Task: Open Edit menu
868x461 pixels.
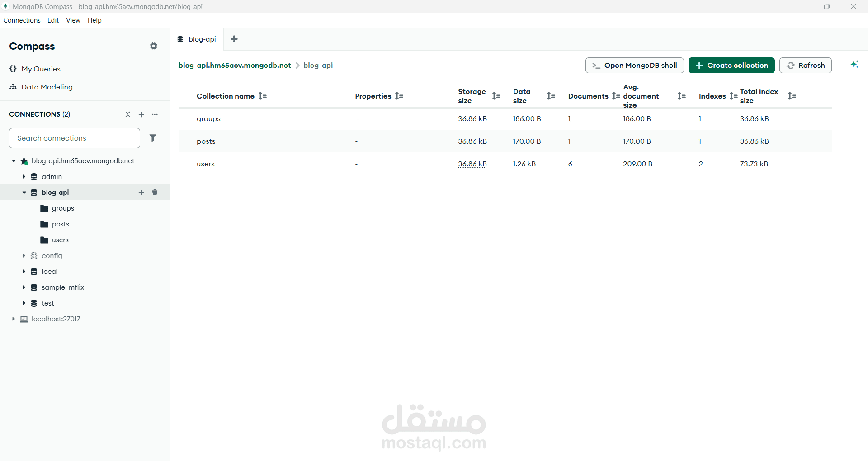Action: pyautogui.click(x=53, y=20)
